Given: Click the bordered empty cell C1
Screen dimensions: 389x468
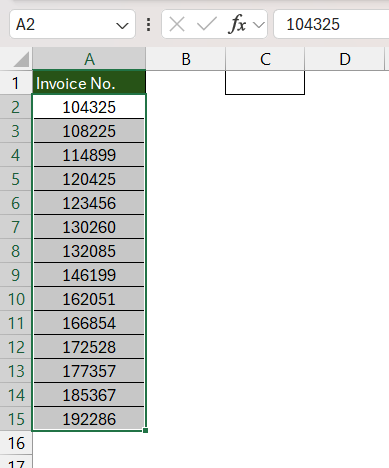Looking at the screenshot, I should [x=265, y=82].
